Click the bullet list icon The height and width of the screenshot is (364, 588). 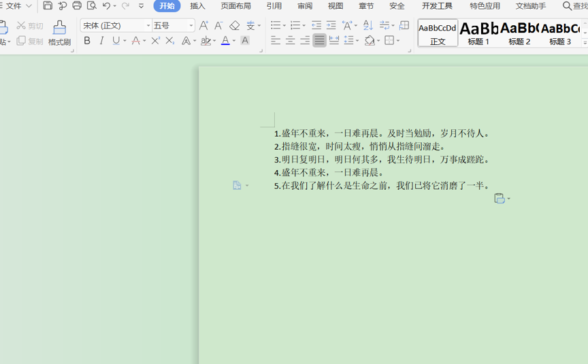pos(276,25)
